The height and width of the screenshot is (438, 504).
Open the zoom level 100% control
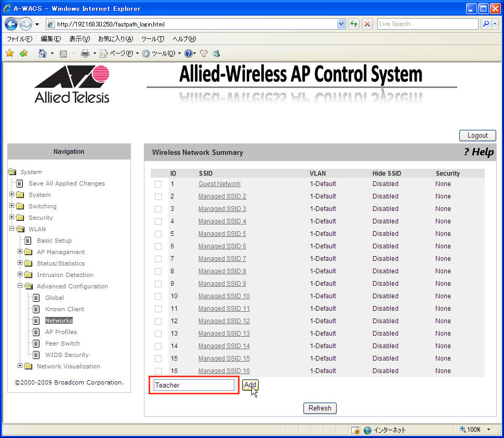[x=475, y=430]
